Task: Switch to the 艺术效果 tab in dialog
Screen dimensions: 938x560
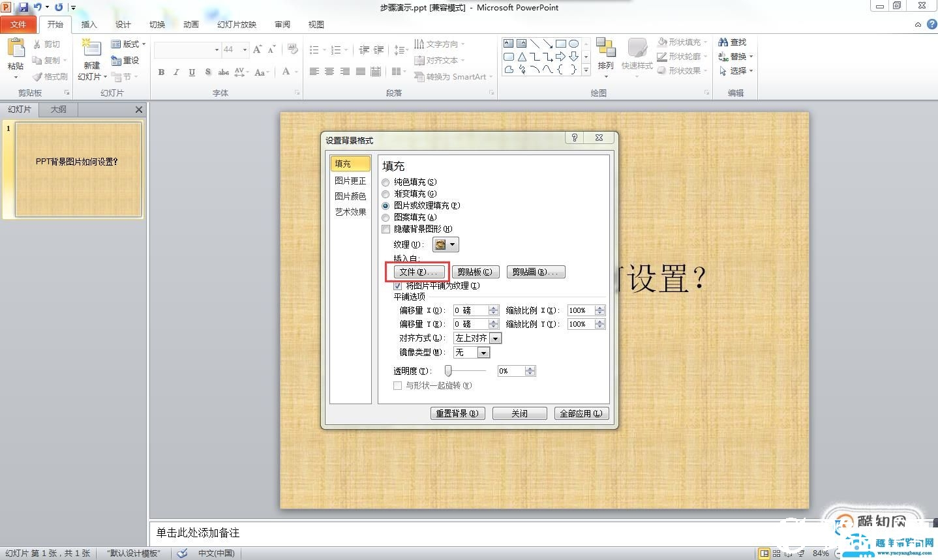Action: (x=350, y=212)
